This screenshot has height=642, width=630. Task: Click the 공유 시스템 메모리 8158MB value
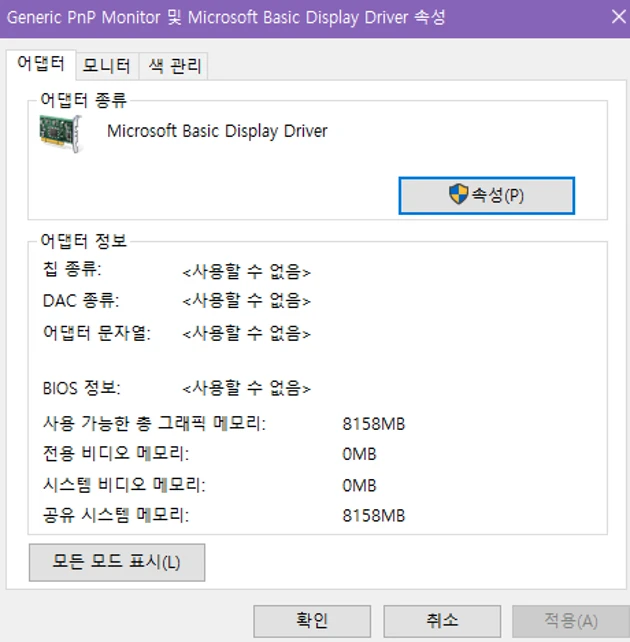pyautogui.click(x=374, y=516)
